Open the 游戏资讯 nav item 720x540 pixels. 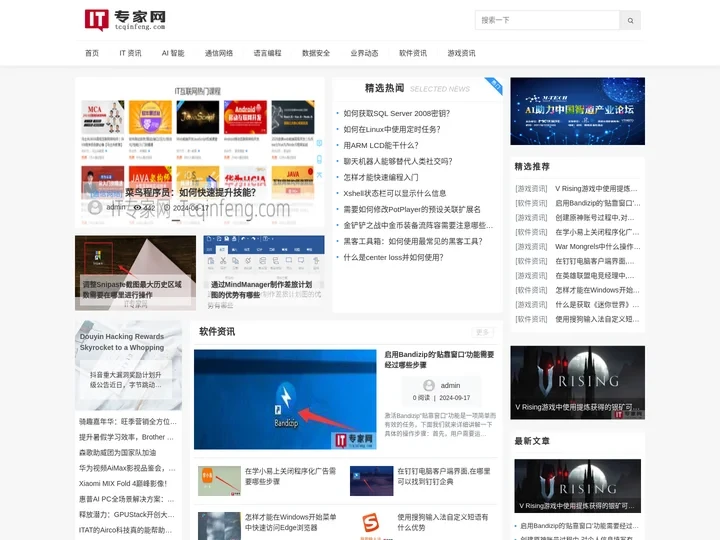[x=461, y=53]
